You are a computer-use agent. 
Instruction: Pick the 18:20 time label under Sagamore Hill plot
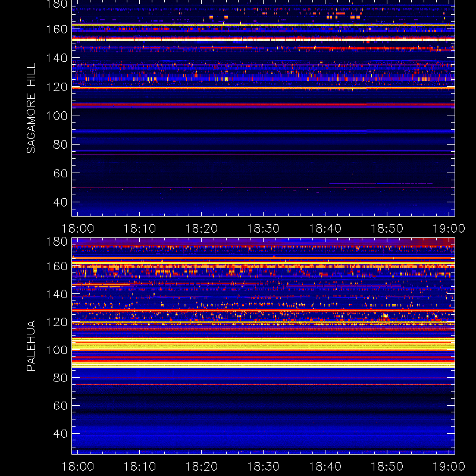pyautogui.click(x=201, y=228)
